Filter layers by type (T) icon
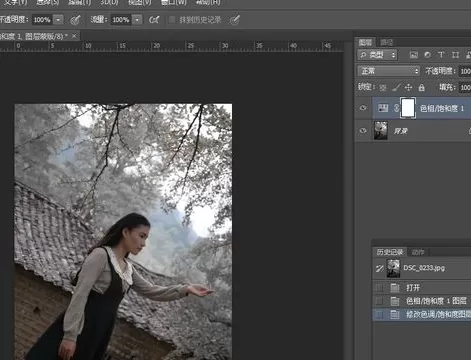The height and width of the screenshot is (360, 471). pyautogui.click(x=441, y=55)
